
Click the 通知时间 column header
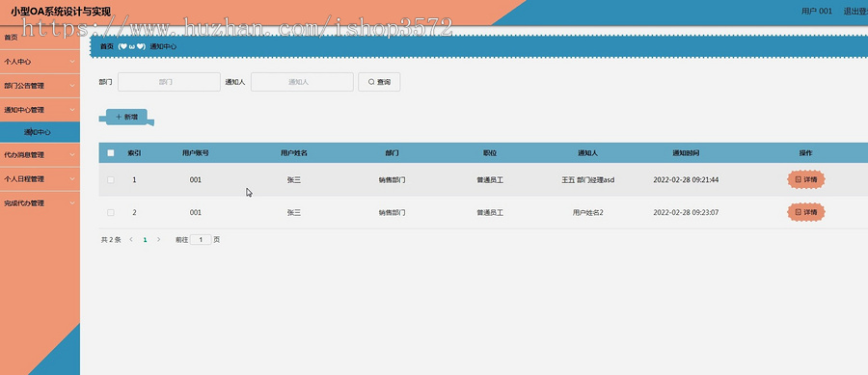click(686, 152)
